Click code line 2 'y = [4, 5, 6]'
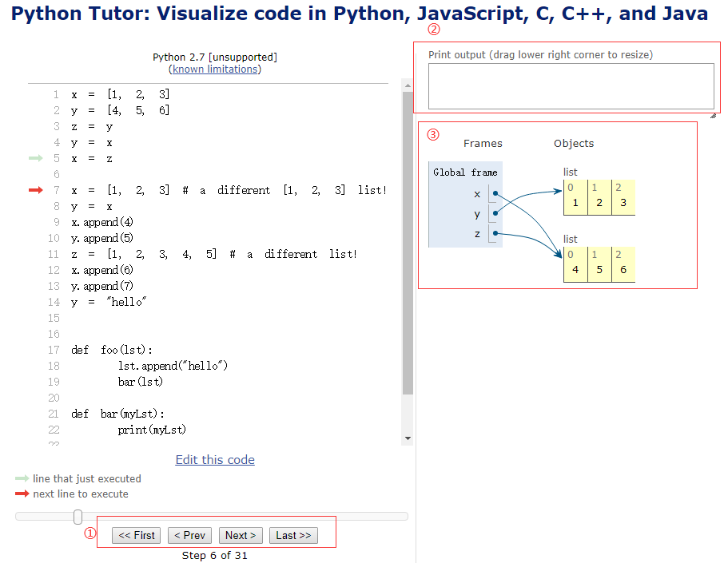 click(121, 110)
